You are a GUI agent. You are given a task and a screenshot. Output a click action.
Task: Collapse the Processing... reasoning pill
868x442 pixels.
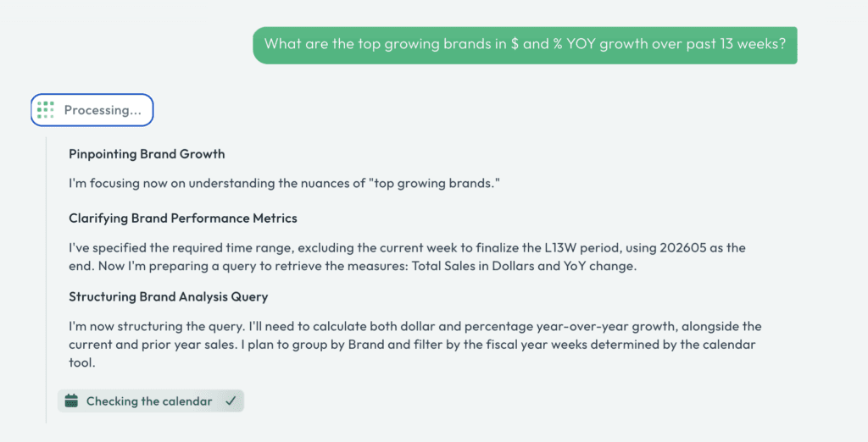pyautogui.click(x=92, y=110)
